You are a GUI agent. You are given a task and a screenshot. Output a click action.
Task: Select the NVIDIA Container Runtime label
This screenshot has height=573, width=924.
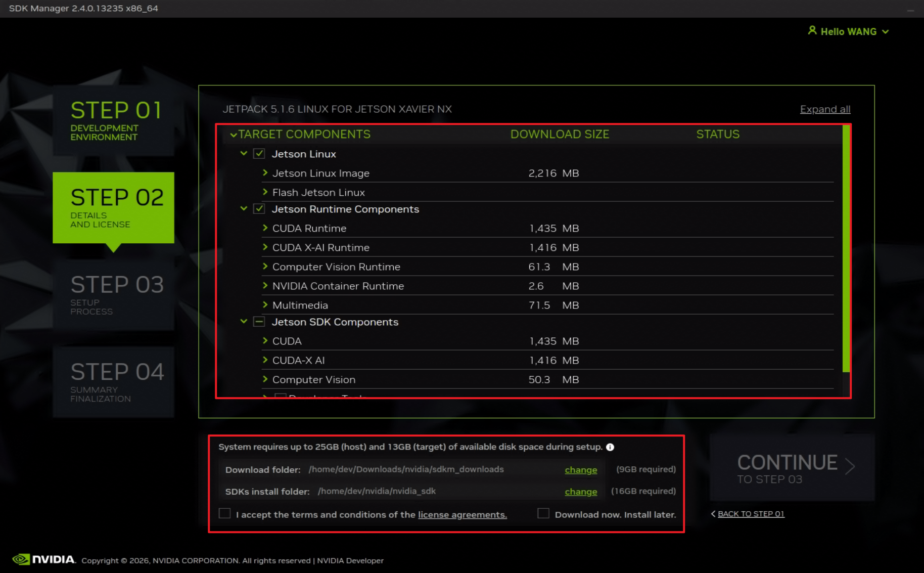(338, 286)
